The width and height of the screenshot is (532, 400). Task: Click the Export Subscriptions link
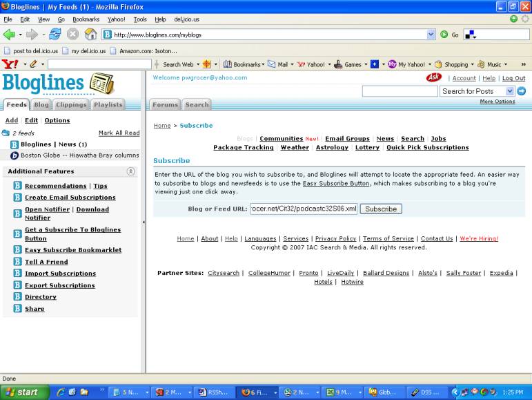60,285
